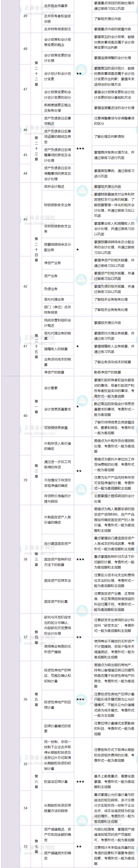
Task: Click "民间非营利组织会计概述" topic cell
Action: 58,323
